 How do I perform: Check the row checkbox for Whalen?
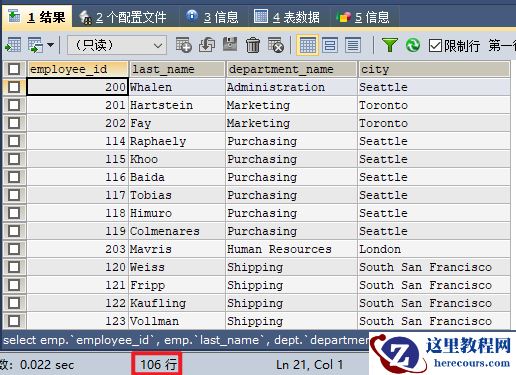(x=14, y=87)
